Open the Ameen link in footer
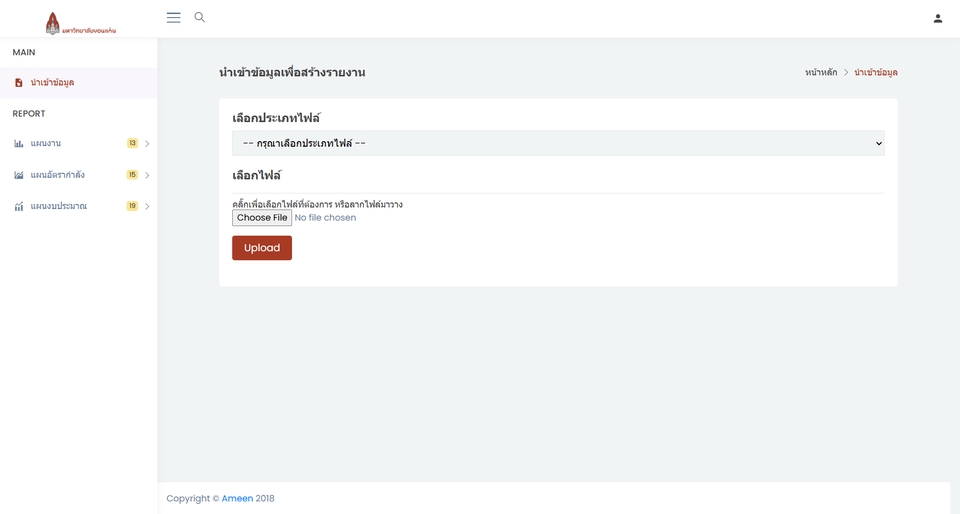The image size is (960, 514). tap(237, 498)
